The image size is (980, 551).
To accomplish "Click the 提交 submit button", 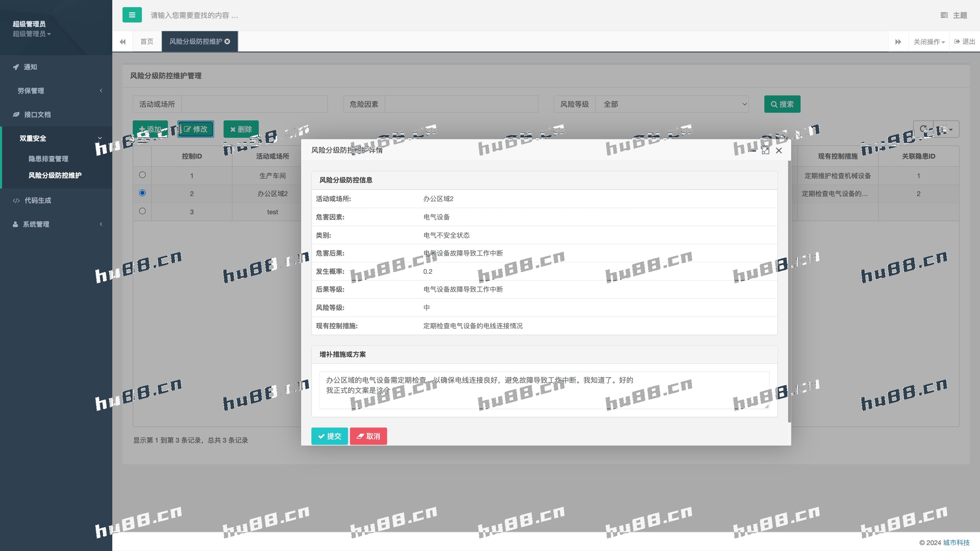I will tap(330, 436).
